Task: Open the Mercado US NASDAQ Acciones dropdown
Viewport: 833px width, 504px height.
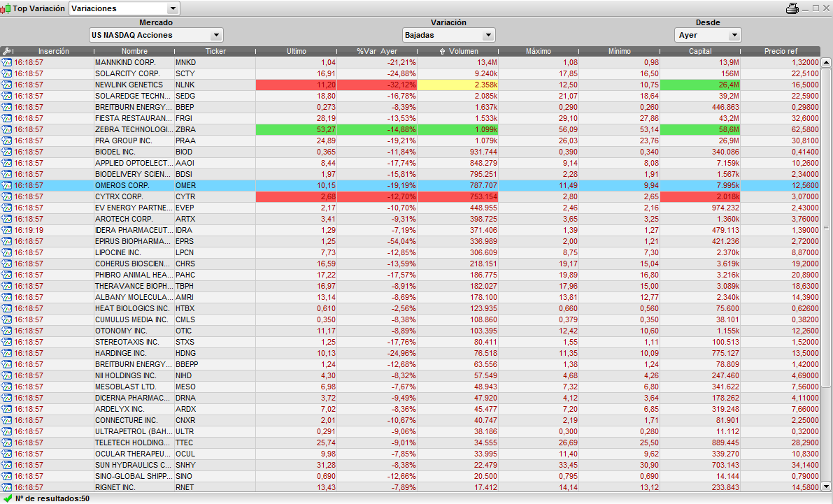Action: pos(156,35)
